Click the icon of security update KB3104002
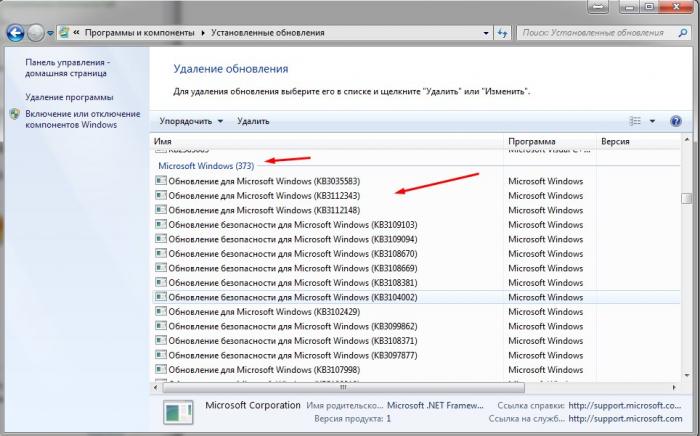This screenshot has width=700, height=436. [x=160, y=297]
